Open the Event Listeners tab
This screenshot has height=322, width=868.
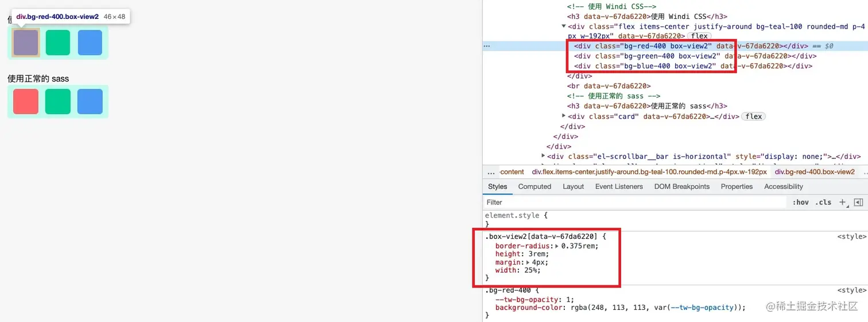[x=619, y=187]
